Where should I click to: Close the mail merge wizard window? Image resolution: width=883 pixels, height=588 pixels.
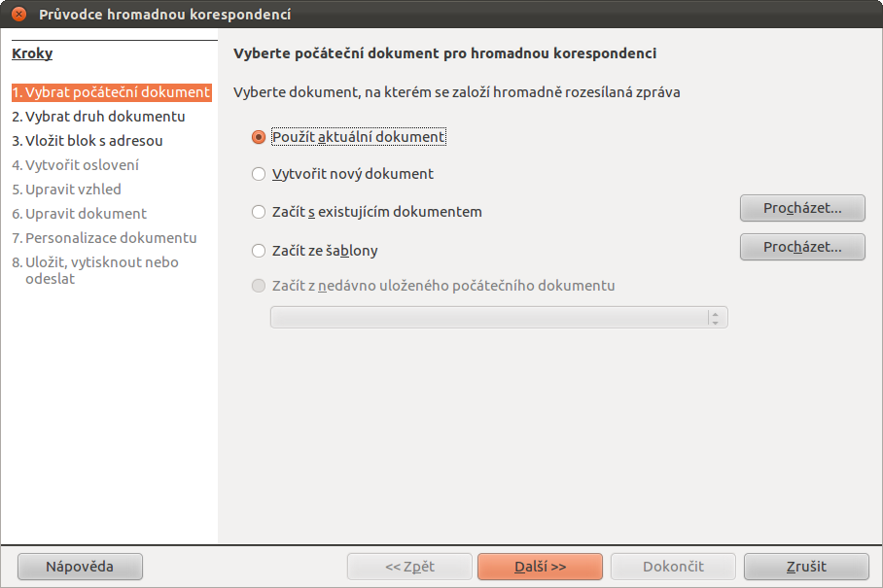pos(19,14)
